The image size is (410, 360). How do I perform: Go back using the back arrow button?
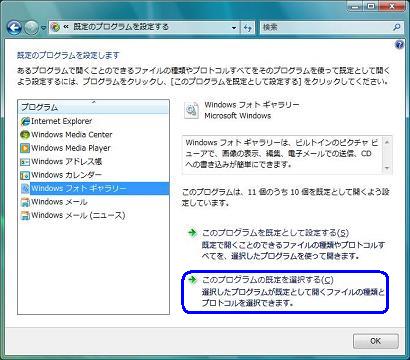coord(14,28)
